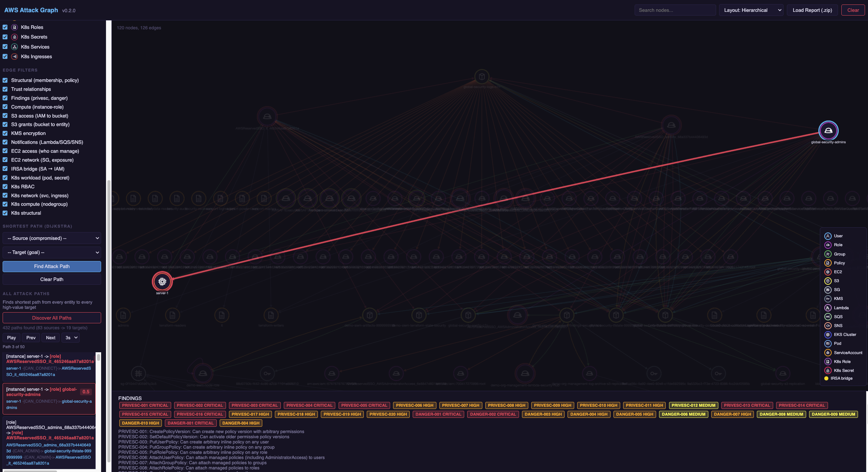Screen dimensions: 868x472
Task: Click the EKS Cluster legend icon
Action: click(x=828, y=334)
